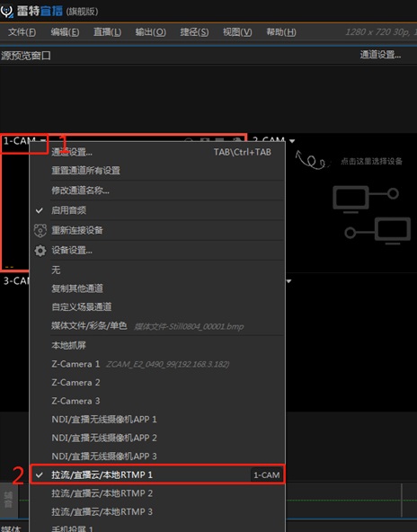Open the 输出(O) menu
Image resolution: width=417 pixels, height=532 pixels.
151,31
